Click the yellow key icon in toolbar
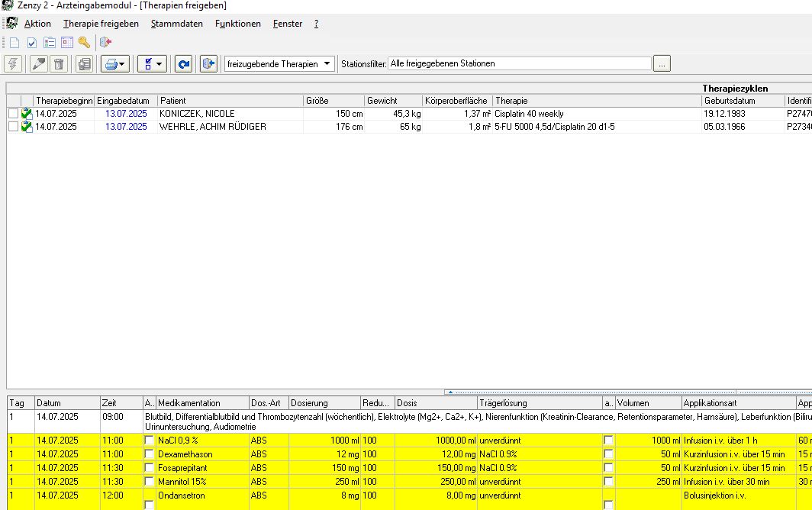 tap(84, 43)
